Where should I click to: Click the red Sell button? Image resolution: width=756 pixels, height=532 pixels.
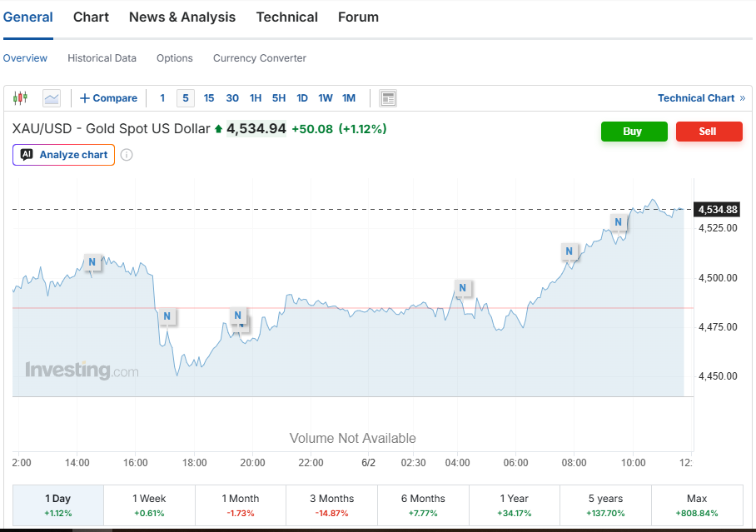pyautogui.click(x=709, y=132)
